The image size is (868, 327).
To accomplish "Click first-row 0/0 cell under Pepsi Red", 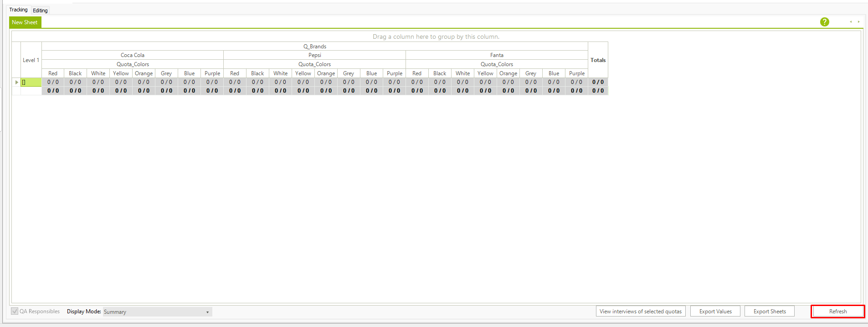I will pos(235,82).
